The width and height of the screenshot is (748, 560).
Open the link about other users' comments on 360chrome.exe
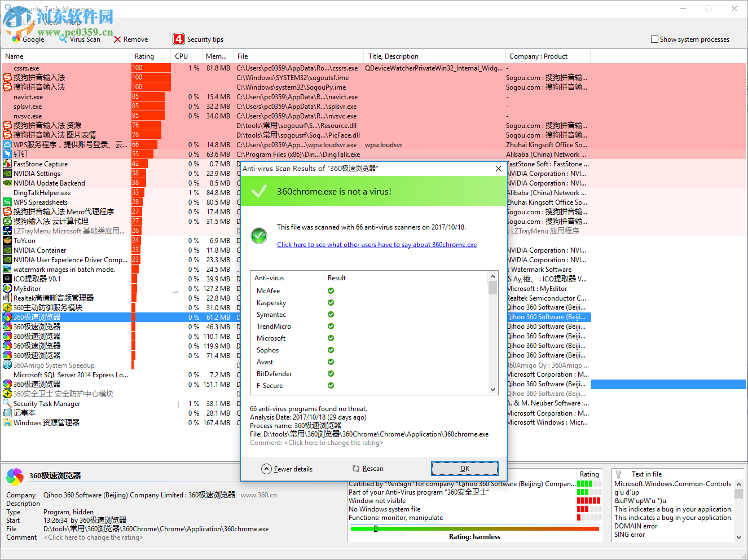[x=376, y=244]
